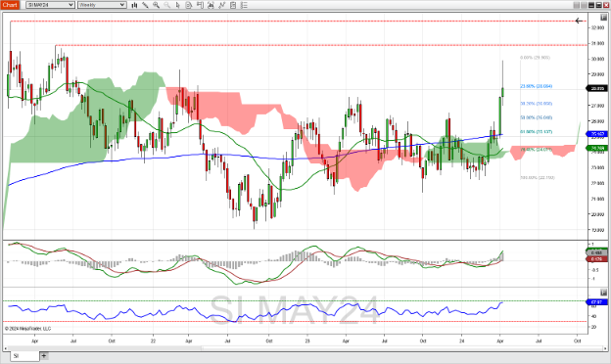Open the strategies icon in toolbar

(221, 5)
